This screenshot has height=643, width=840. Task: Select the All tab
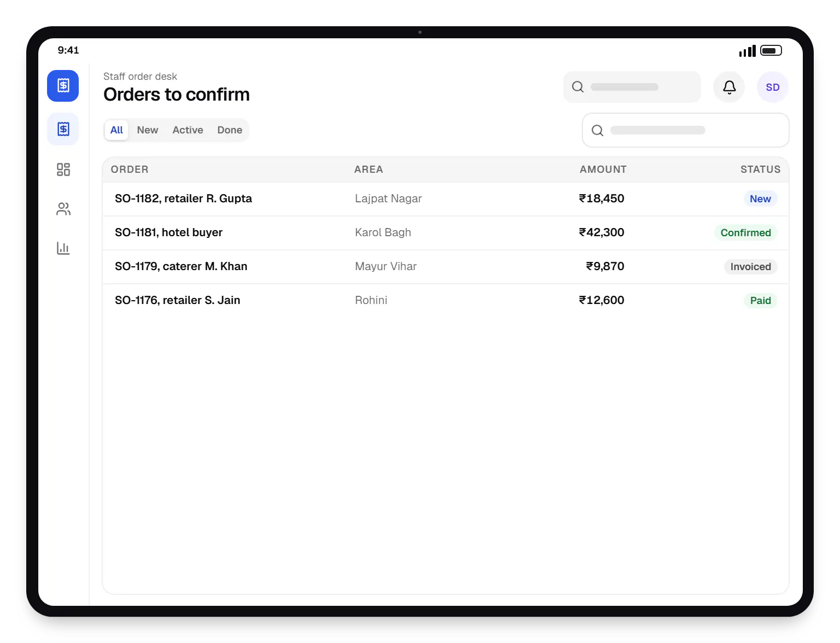click(116, 130)
